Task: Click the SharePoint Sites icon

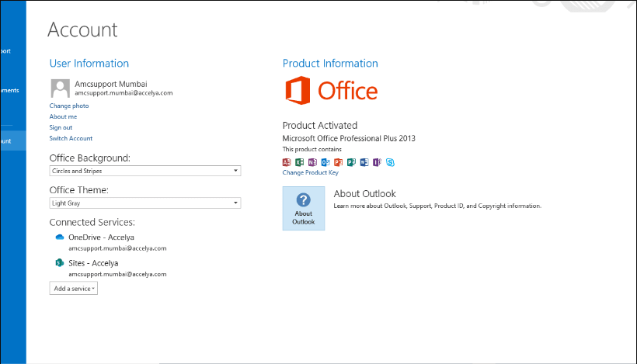Action: 59,263
